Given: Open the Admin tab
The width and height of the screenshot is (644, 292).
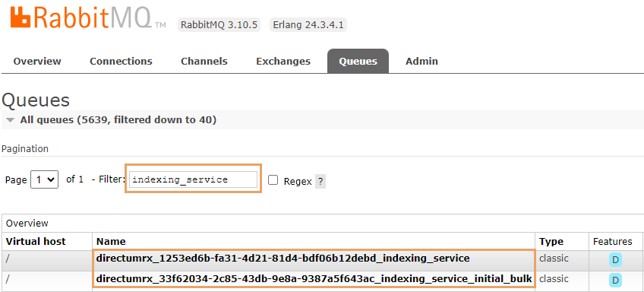Looking at the screenshot, I should point(421,62).
